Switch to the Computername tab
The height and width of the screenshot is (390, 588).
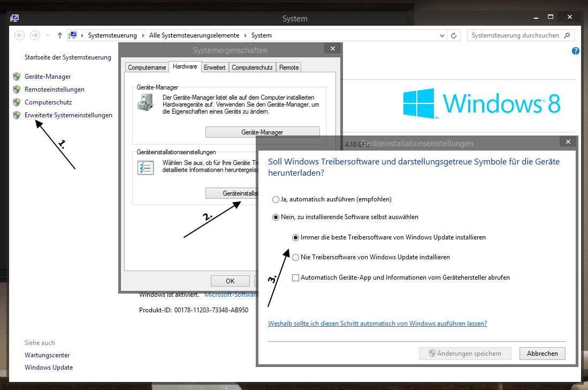[x=147, y=67]
